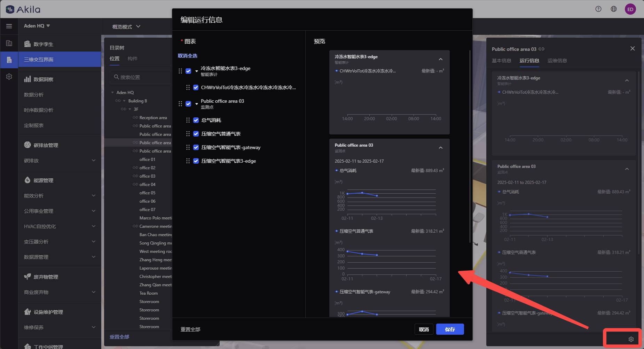Click the 取消 button
The image size is (644, 349).
point(424,329)
